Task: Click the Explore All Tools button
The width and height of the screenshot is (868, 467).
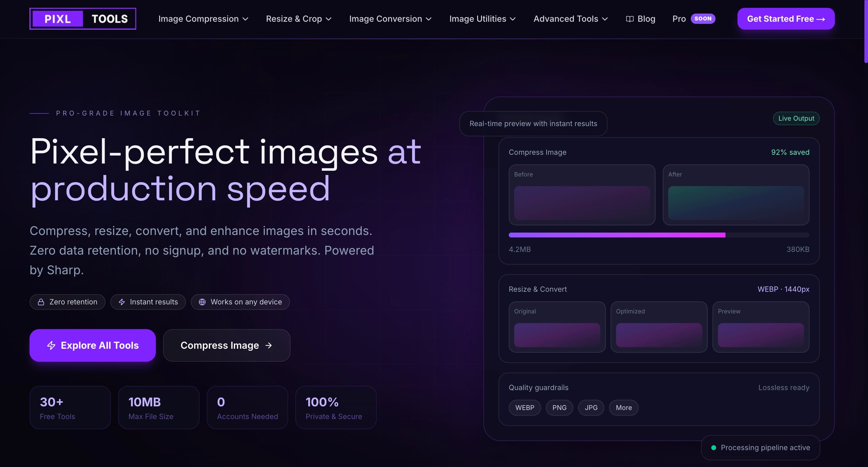Action: [92, 345]
